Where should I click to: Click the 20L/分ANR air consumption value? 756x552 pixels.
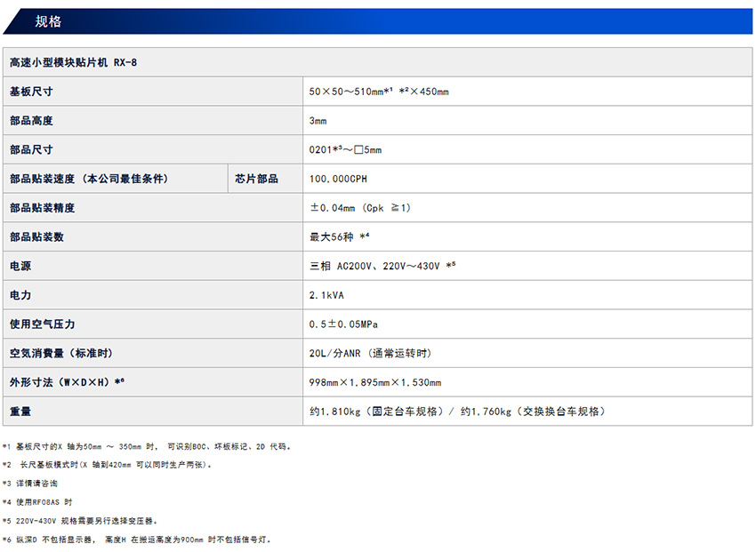click(370, 353)
